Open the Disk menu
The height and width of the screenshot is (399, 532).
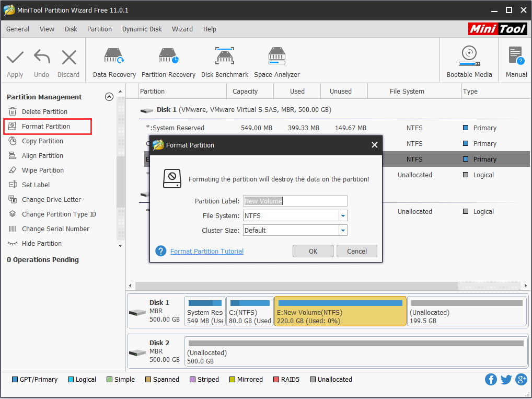pos(71,29)
